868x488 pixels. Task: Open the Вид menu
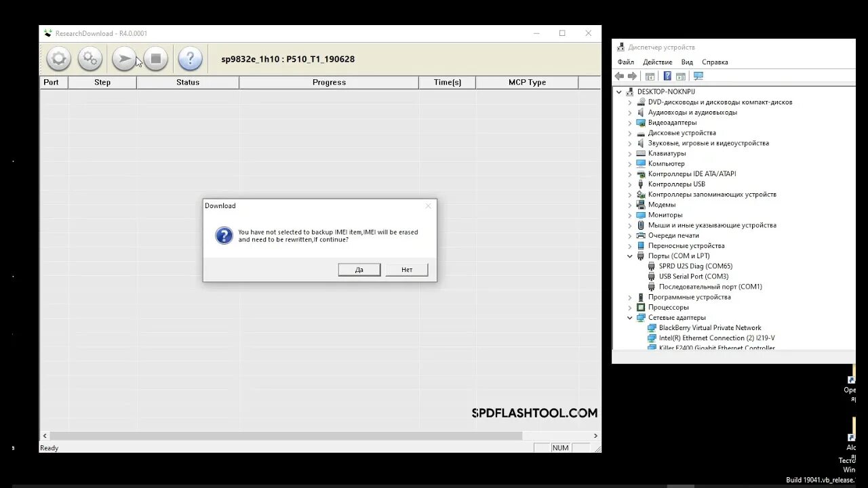687,62
